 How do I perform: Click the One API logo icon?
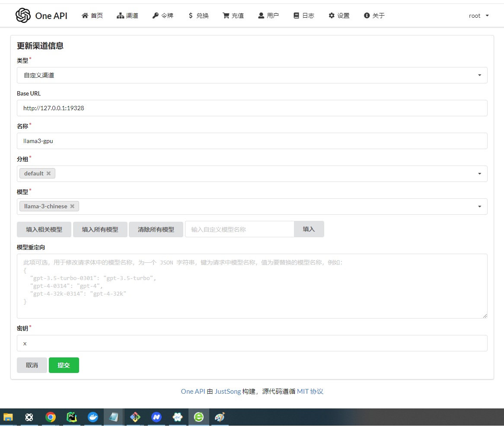point(23,16)
